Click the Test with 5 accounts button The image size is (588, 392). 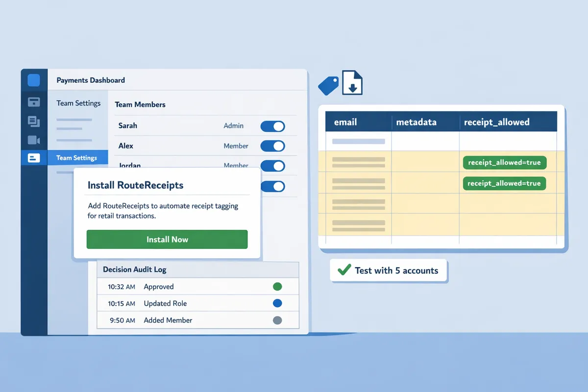click(x=389, y=270)
